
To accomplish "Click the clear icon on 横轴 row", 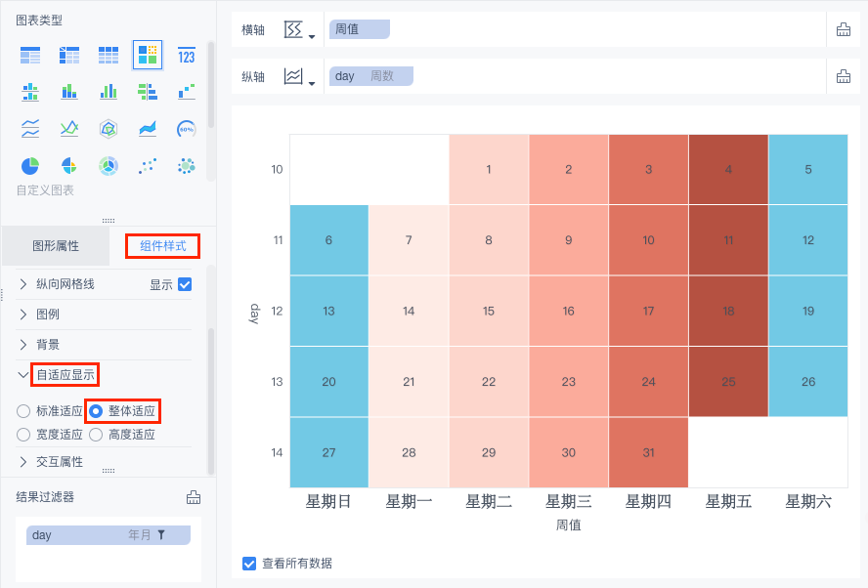I will click(x=843, y=29).
